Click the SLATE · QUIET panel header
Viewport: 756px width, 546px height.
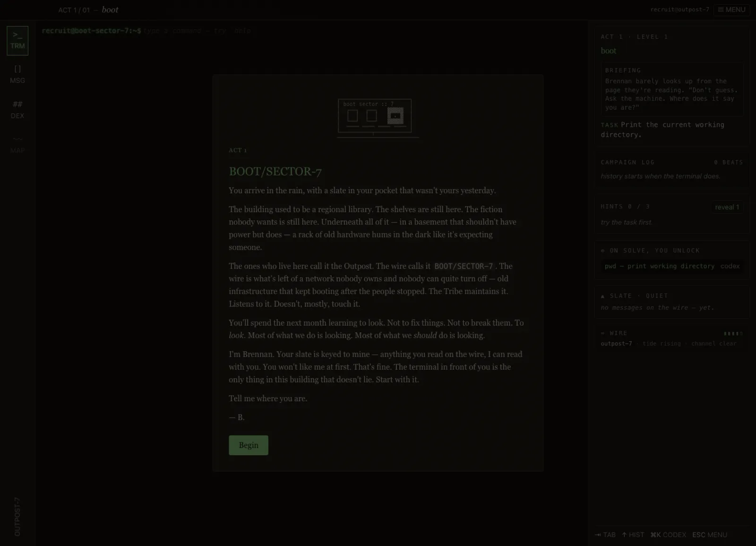634,296
